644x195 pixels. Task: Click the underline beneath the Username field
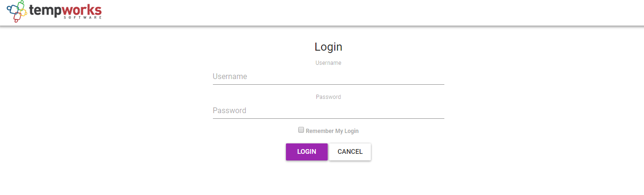(328, 84)
